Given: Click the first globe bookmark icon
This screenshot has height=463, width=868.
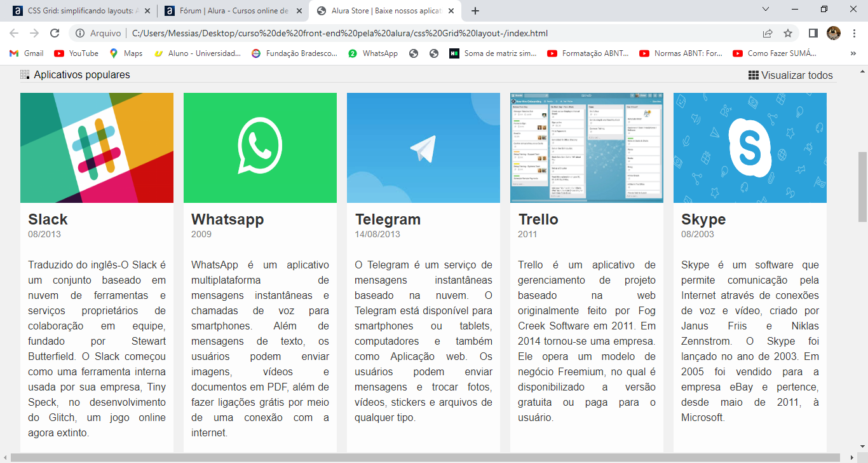Looking at the screenshot, I should 414,53.
